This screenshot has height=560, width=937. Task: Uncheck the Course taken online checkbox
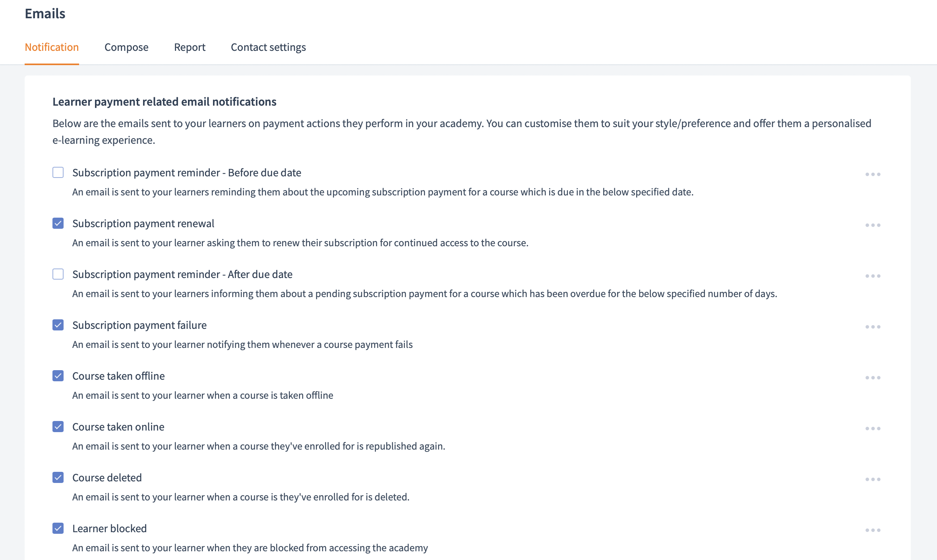point(58,427)
